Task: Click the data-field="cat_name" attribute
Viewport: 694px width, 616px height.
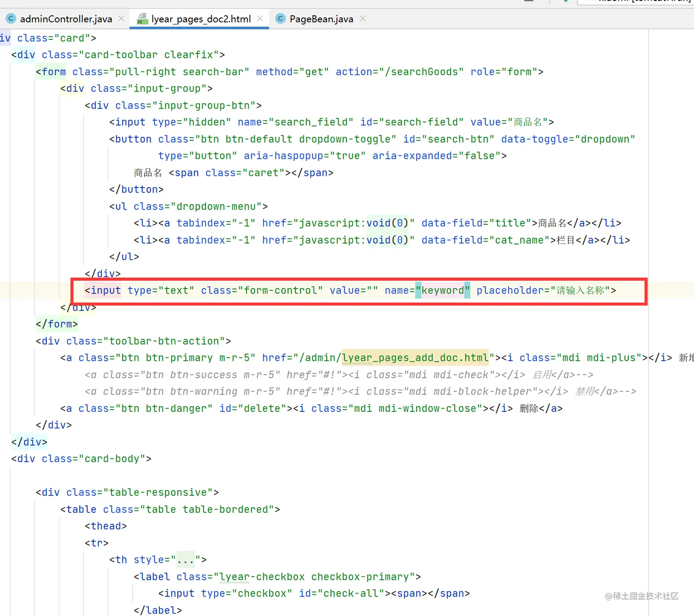Action: tap(486, 240)
